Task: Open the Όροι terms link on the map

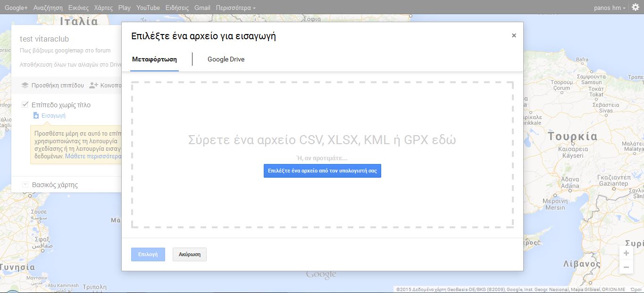Action: tap(636, 289)
